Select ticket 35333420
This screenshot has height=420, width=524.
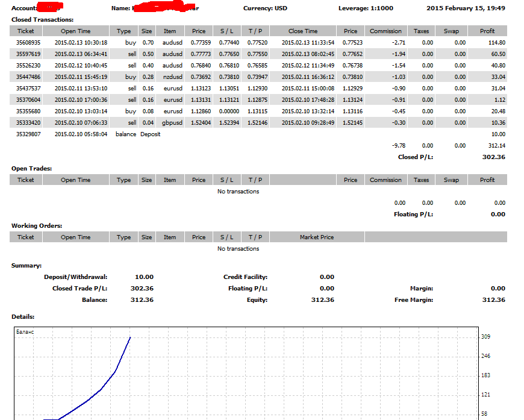point(28,123)
